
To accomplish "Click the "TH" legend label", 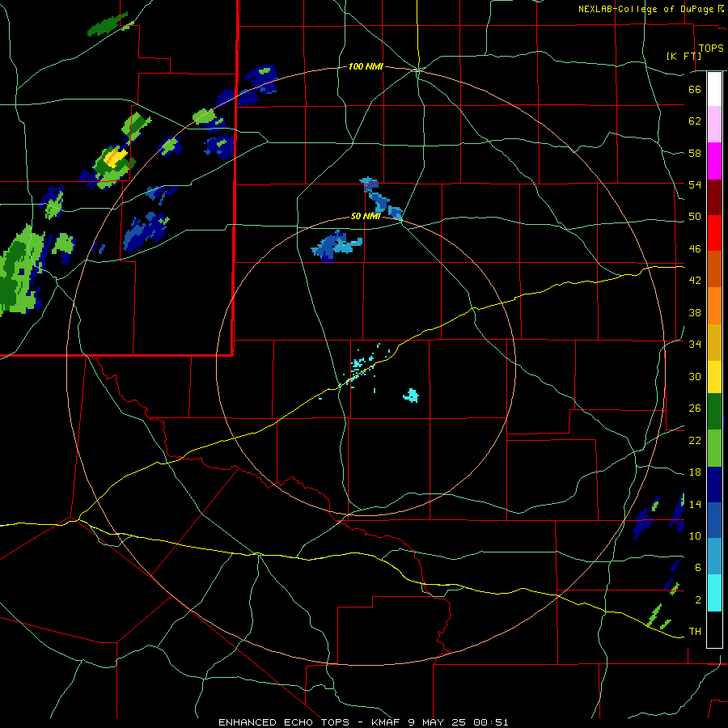I will pos(695,632).
